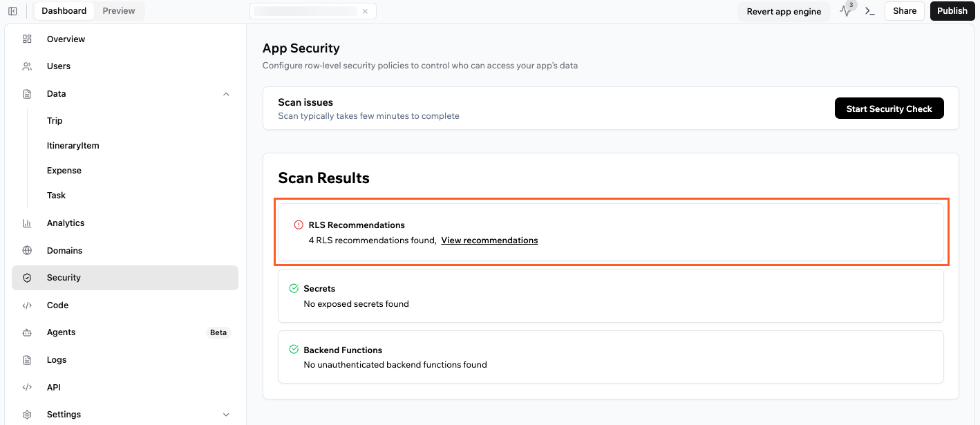Image resolution: width=980 pixels, height=425 pixels.
Task: Select the Users people icon
Action: (x=27, y=66)
